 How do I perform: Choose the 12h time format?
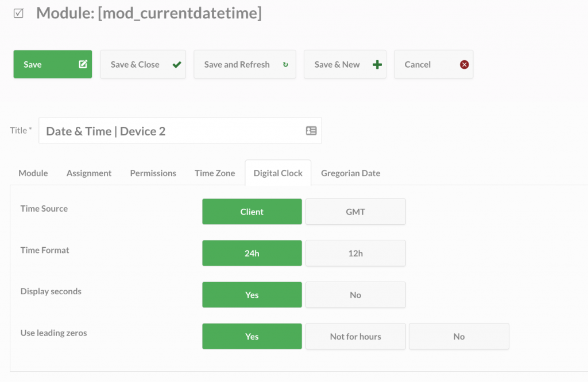coord(355,253)
